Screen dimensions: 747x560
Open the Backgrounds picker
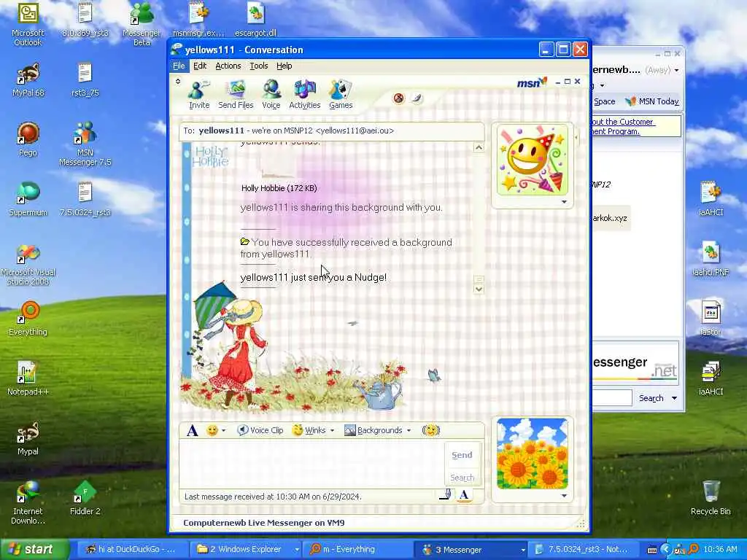[x=374, y=430]
